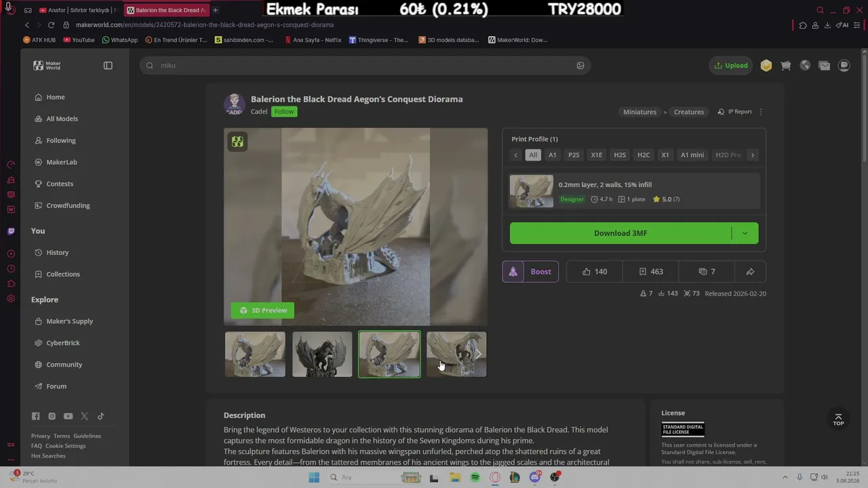This screenshot has width=868, height=488.
Task: Switch to the Anafor YouTube browser tab
Action: tap(78, 10)
